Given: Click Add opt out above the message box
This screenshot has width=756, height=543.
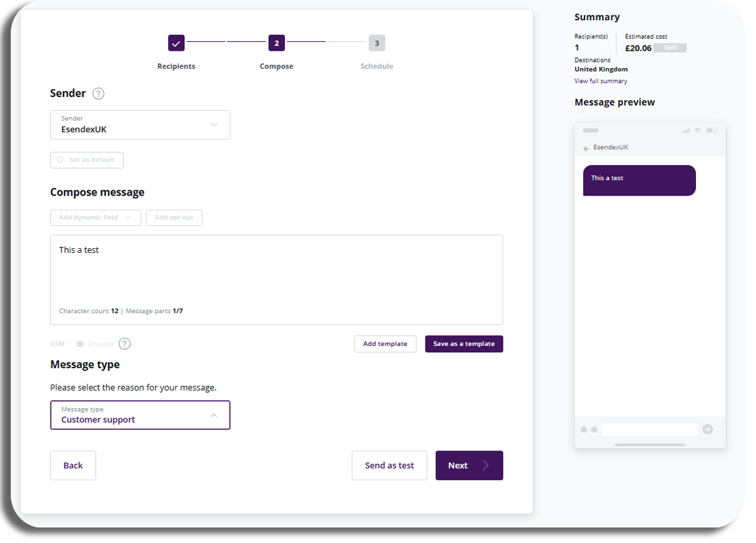Looking at the screenshot, I should pyautogui.click(x=173, y=217).
